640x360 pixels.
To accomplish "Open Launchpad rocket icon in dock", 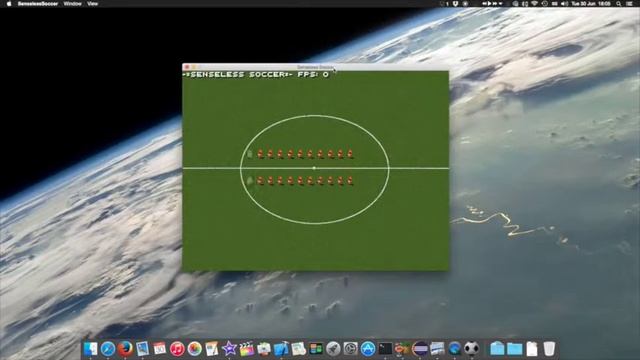I will pyautogui.click(x=333, y=349).
